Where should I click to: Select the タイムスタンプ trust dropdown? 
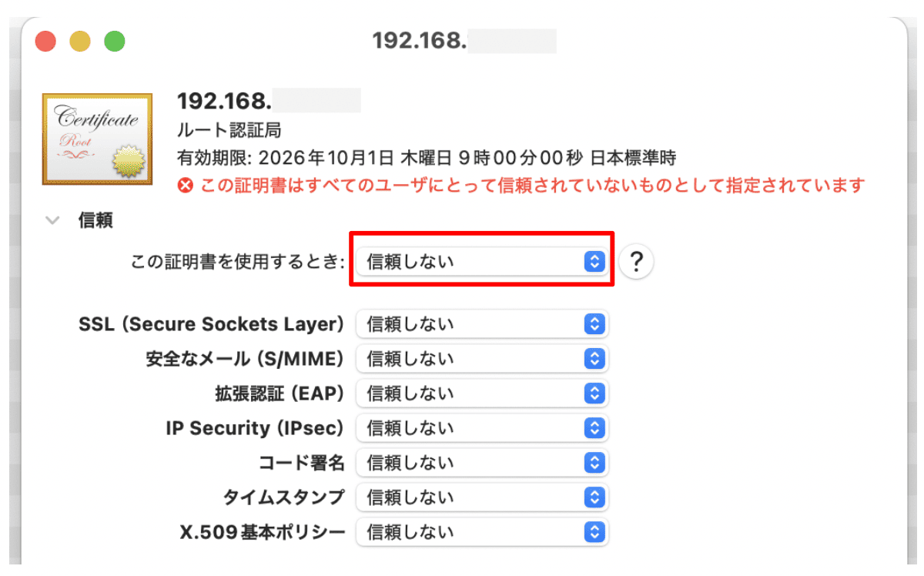482,497
